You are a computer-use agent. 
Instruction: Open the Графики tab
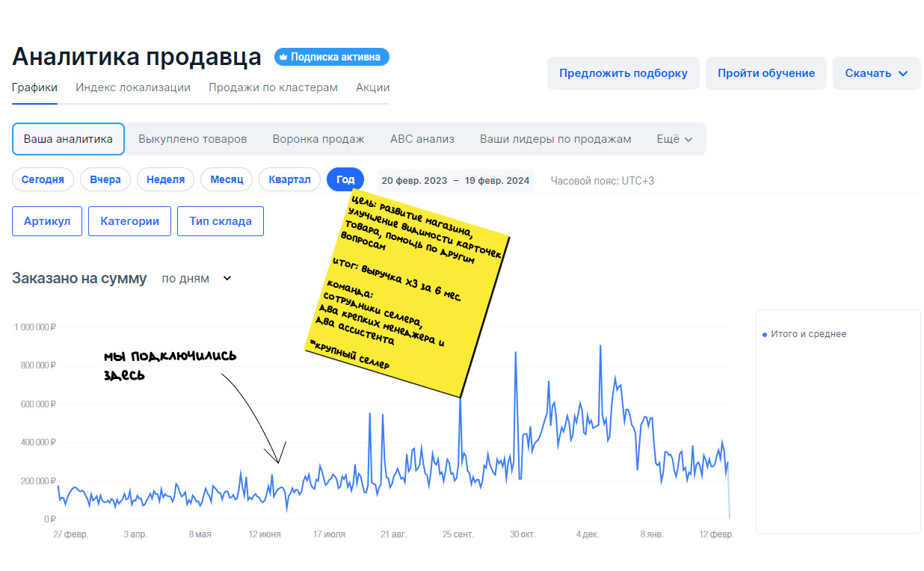[x=34, y=87]
